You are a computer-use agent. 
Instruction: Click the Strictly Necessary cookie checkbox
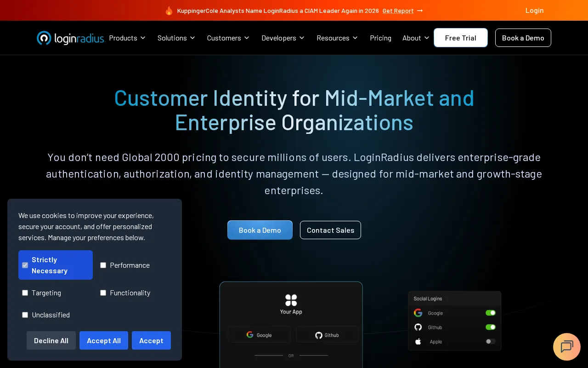click(25, 265)
